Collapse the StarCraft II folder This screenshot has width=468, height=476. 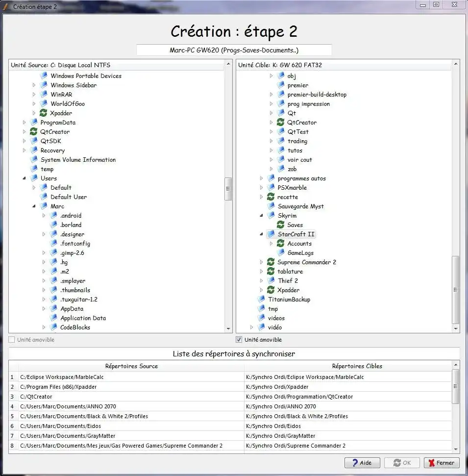[x=261, y=234]
